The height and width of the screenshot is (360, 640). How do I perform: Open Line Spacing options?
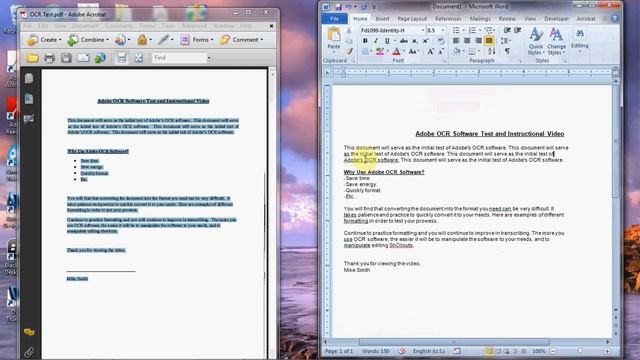(x=505, y=40)
